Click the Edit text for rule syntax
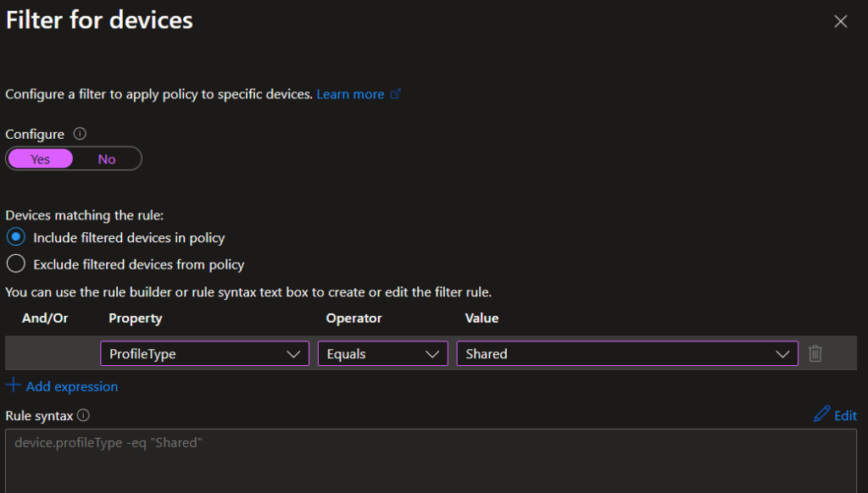This screenshot has width=868, height=493. [x=845, y=415]
